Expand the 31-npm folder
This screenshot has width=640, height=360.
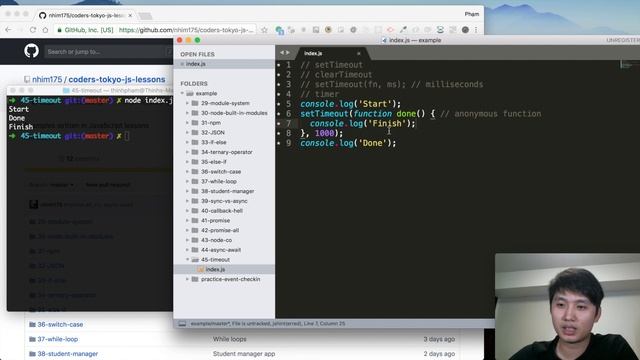[187, 123]
